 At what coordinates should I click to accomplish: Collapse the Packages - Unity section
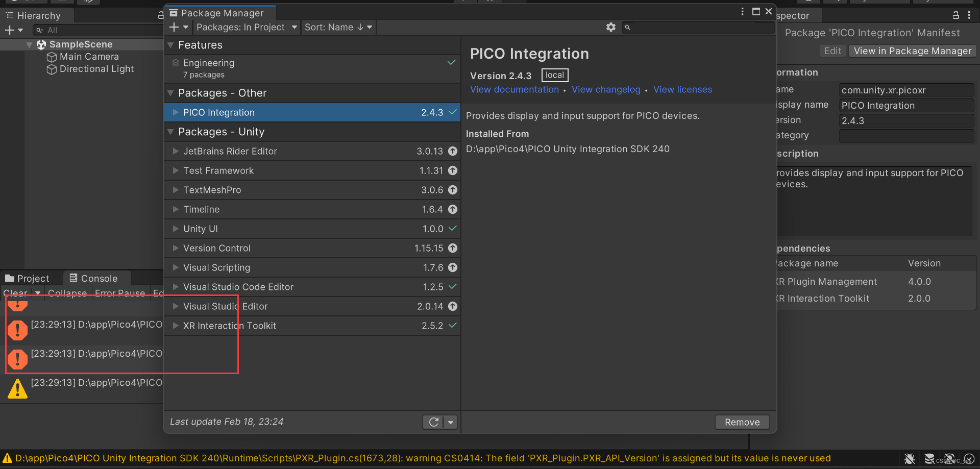(x=170, y=132)
